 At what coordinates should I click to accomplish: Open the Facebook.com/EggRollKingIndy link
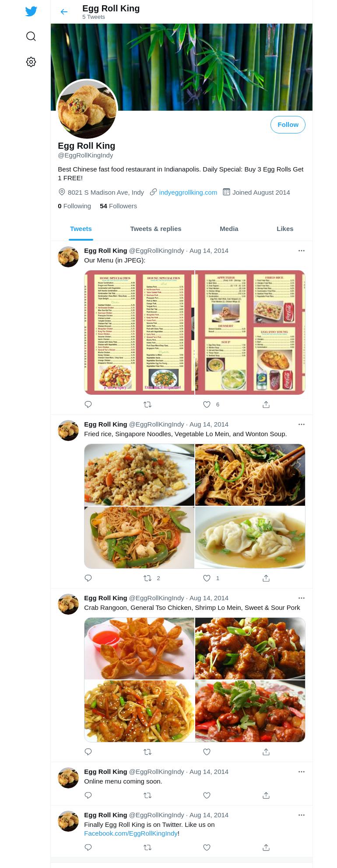[131, 833]
